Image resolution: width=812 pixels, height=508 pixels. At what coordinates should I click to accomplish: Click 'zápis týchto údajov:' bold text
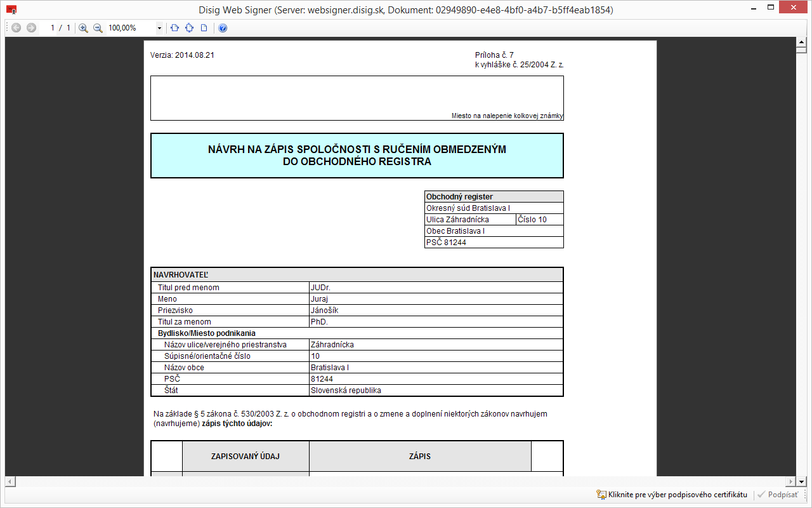click(237, 424)
